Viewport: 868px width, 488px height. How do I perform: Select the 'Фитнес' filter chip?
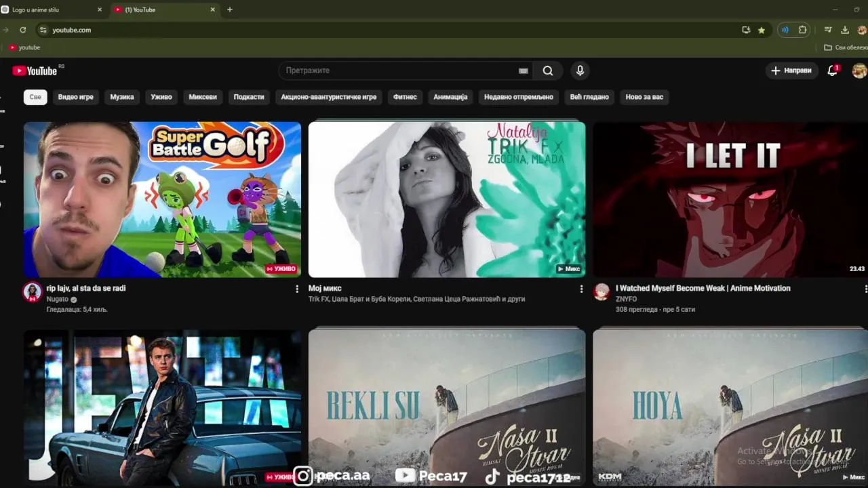405,97
